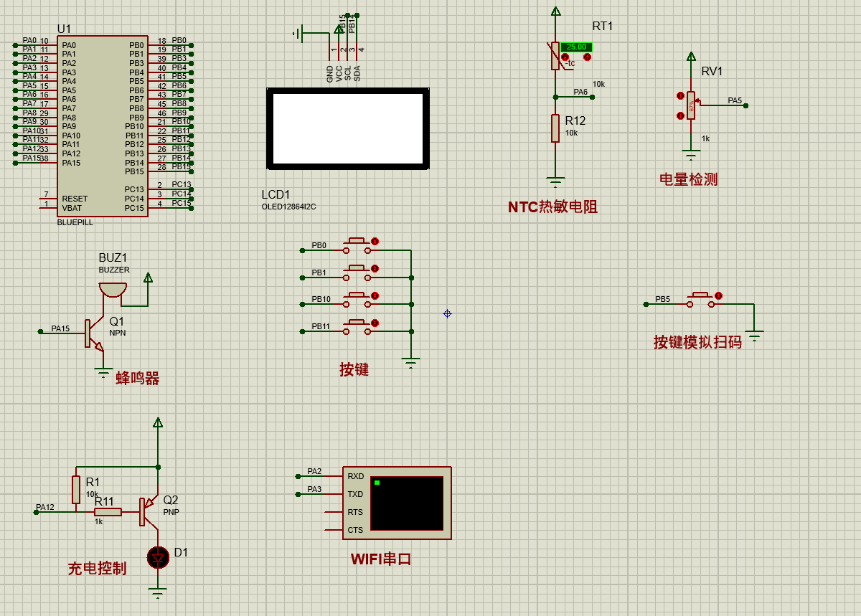This screenshot has height=616, width=861.
Task: Toggle the latch dot on the PB10 push button
Action: 375,295
